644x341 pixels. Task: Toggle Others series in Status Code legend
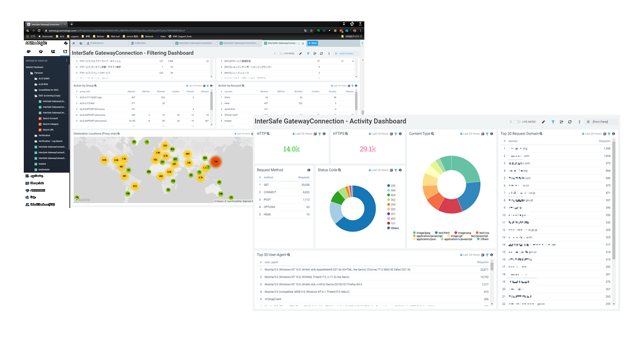(x=393, y=228)
